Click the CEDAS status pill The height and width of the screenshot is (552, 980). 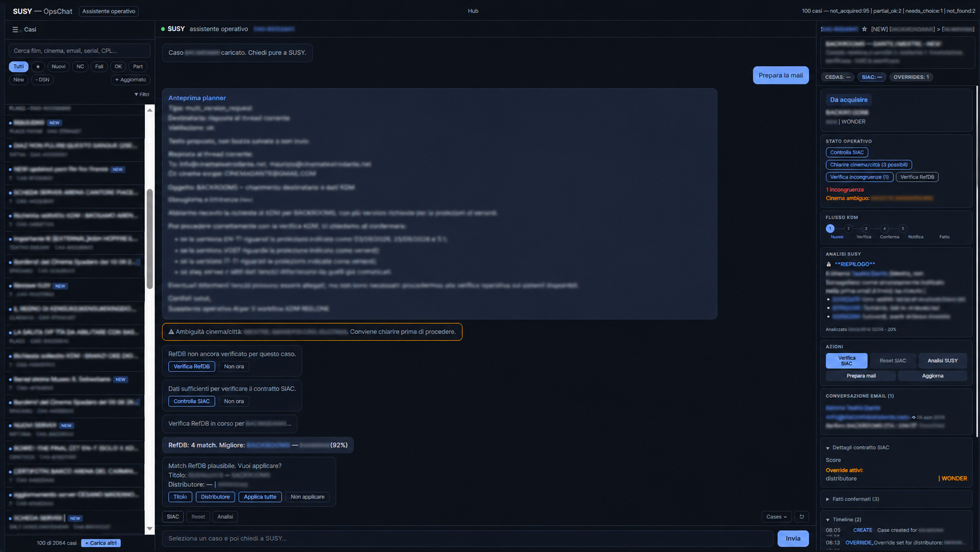pos(838,77)
